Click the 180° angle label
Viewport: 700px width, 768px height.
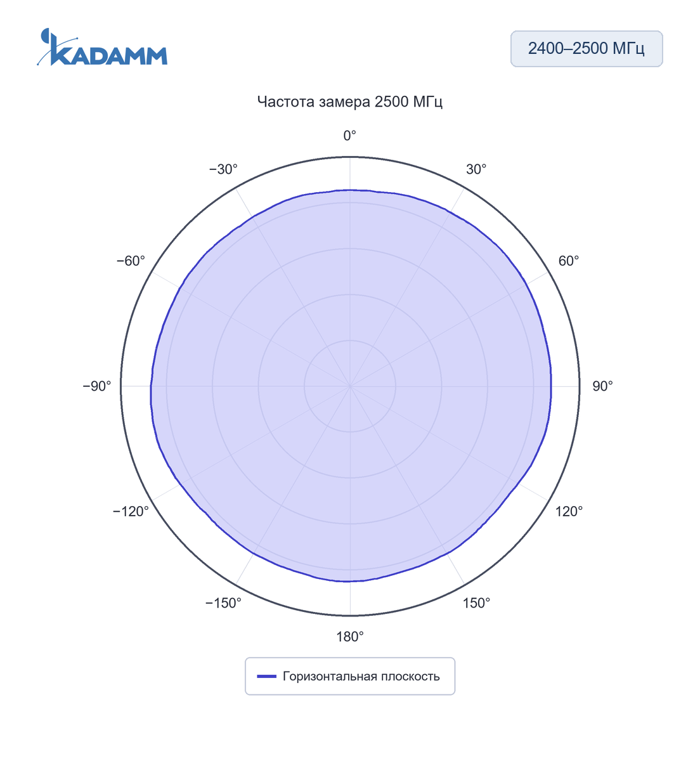point(350,637)
